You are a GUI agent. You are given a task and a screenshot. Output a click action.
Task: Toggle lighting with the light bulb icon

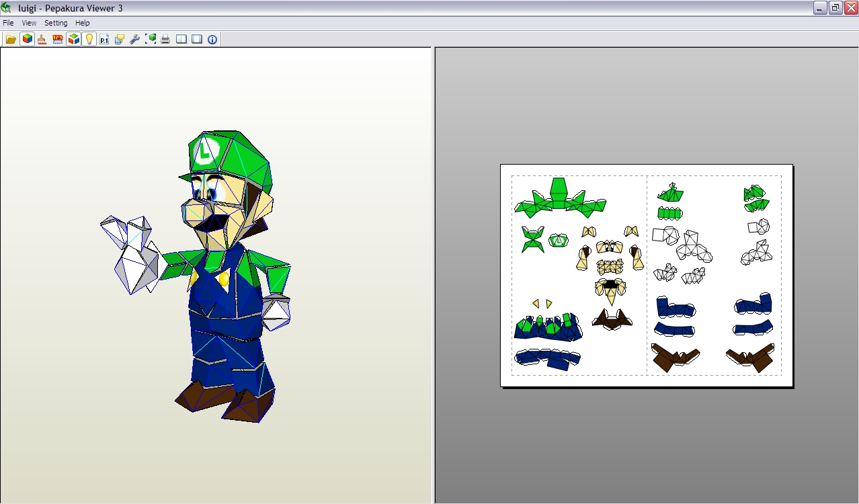89,39
